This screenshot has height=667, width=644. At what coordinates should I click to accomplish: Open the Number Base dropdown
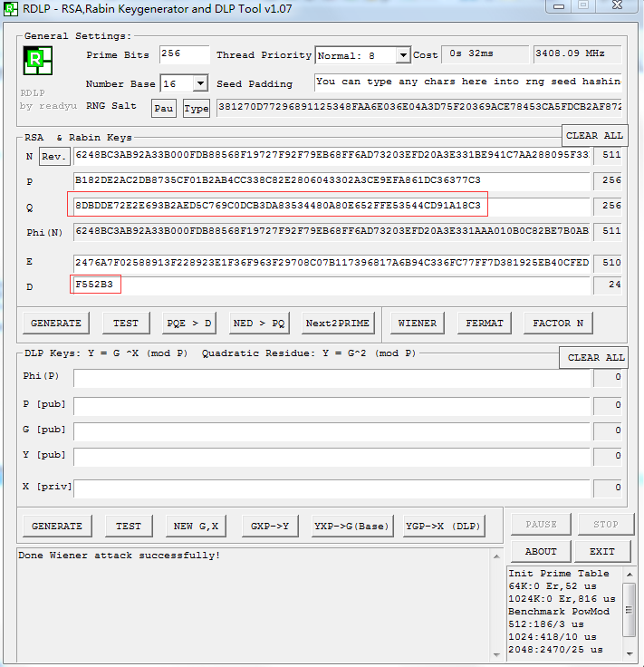pyautogui.click(x=200, y=83)
